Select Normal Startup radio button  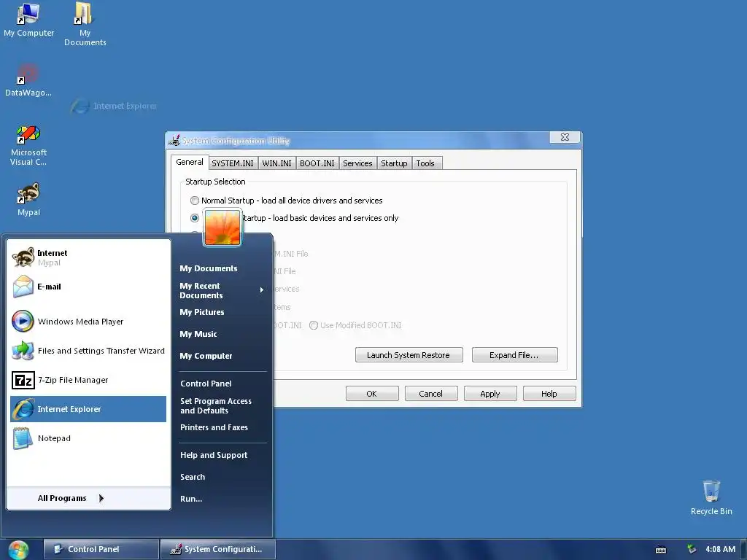click(x=194, y=201)
